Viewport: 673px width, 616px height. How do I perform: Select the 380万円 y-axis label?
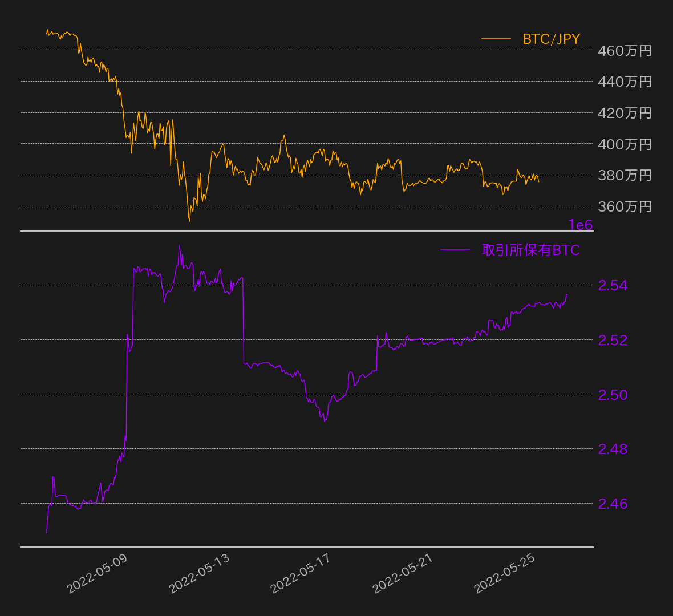tap(625, 175)
